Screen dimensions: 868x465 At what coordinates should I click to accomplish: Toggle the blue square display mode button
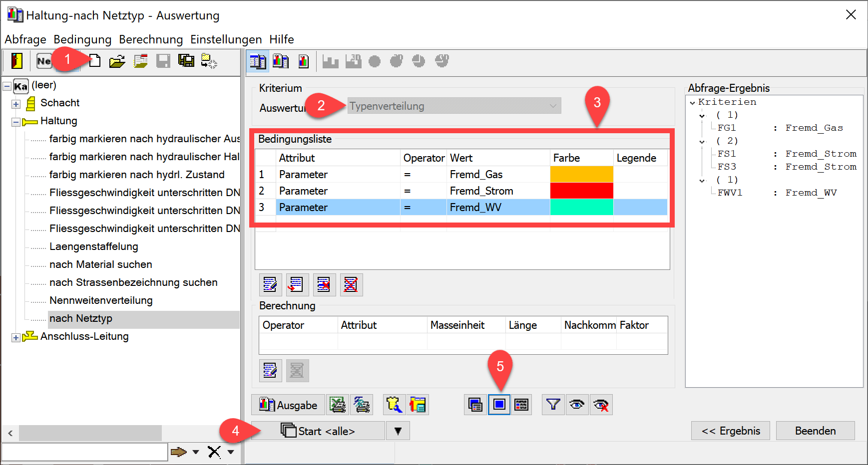(499, 405)
